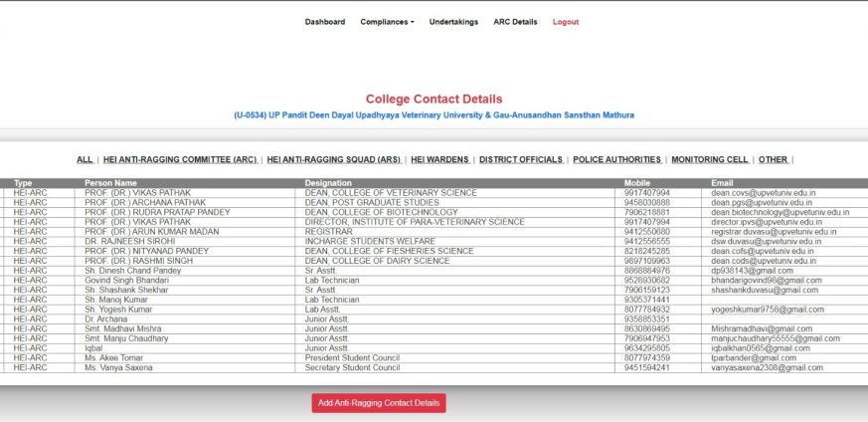This screenshot has height=422, width=868.
Task: Click designation DEAN, COLLEGE OF DAIRY SCIENCE
Action: 377,261
